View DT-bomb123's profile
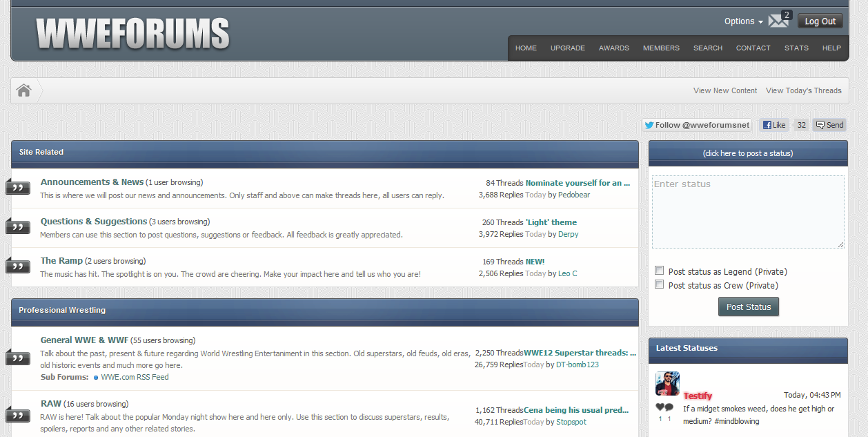This screenshot has height=437, width=868. (x=578, y=365)
